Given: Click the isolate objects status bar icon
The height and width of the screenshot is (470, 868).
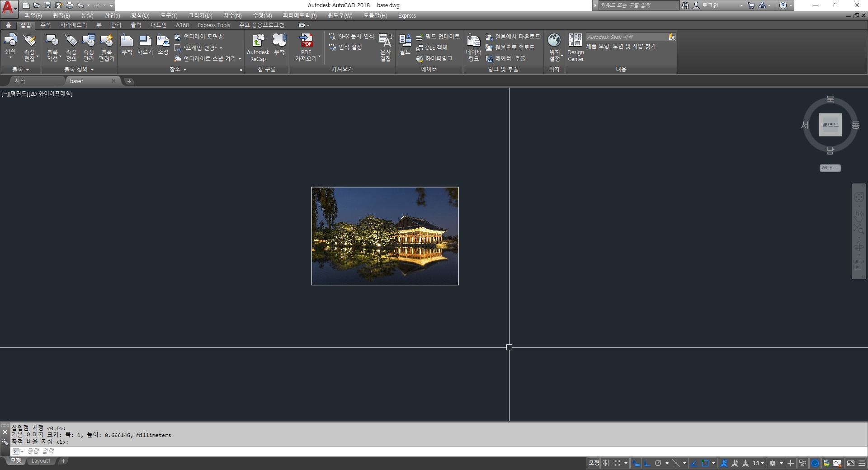Looking at the screenshot, I should (802, 463).
